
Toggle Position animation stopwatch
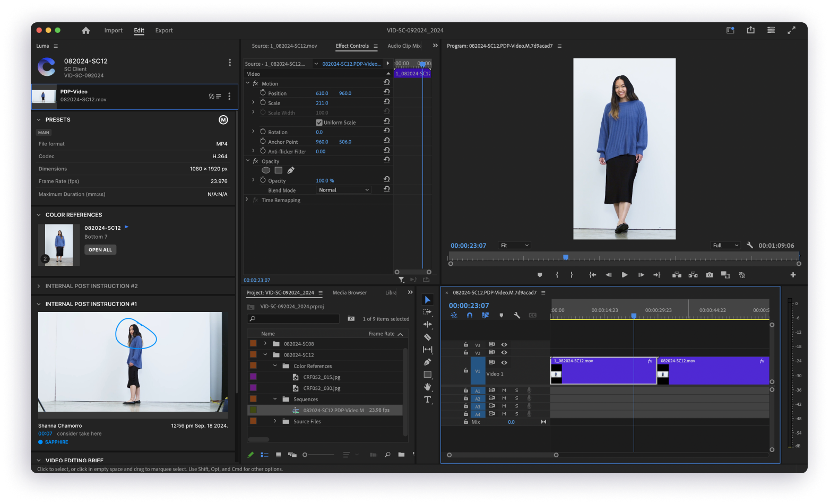[263, 93]
